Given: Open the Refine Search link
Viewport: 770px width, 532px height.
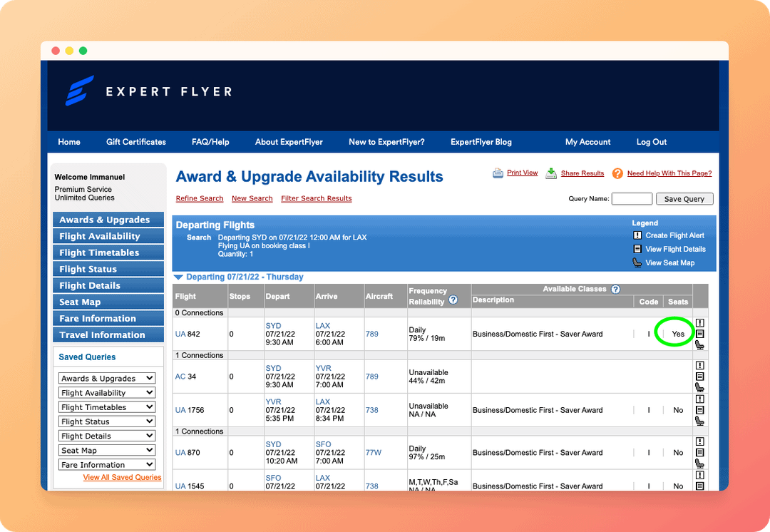Looking at the screenshot, I should pyautogui.click(x=200, y=198).
